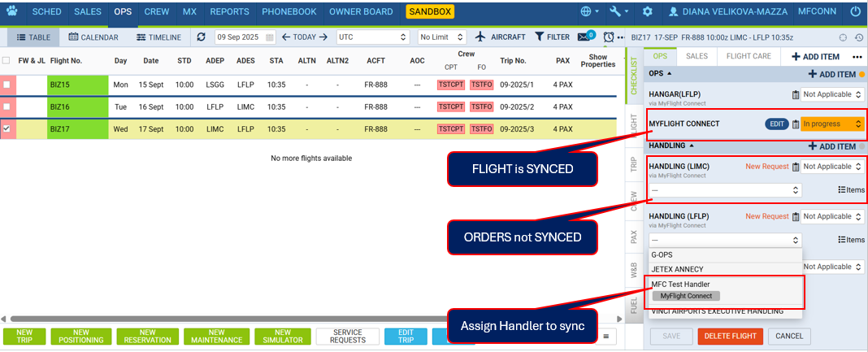
Task: Click the DELETE FLIGHT button
Action: click(730, 336)
